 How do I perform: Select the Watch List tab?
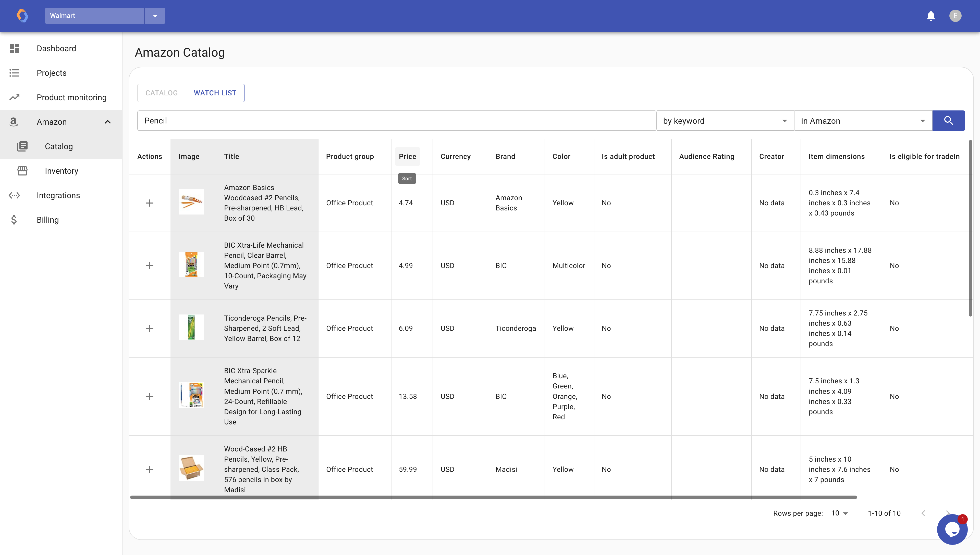coord(215,93)
